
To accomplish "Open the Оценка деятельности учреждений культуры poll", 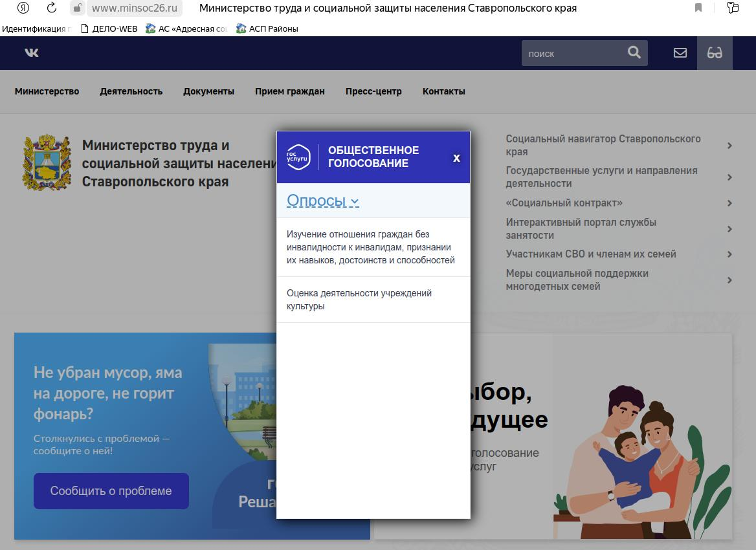I will pos(359,300).
